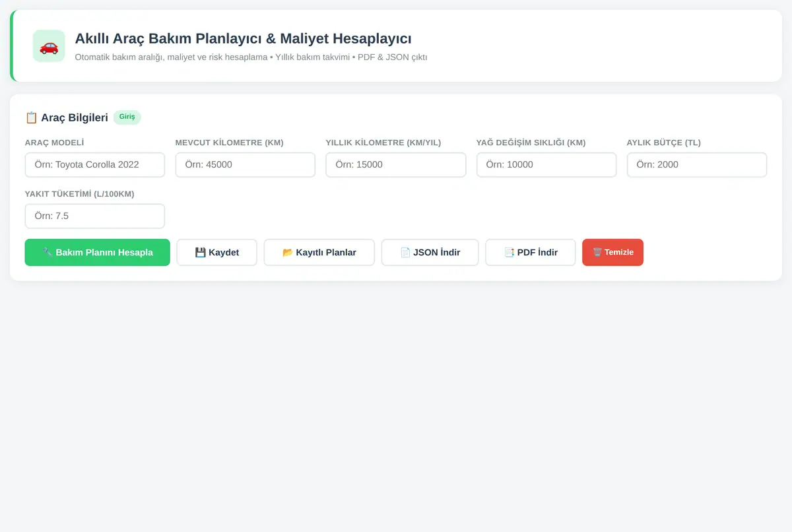
Task: Click the Akıllı Araç Bakım Planlayıcı title
Action: 243,38
